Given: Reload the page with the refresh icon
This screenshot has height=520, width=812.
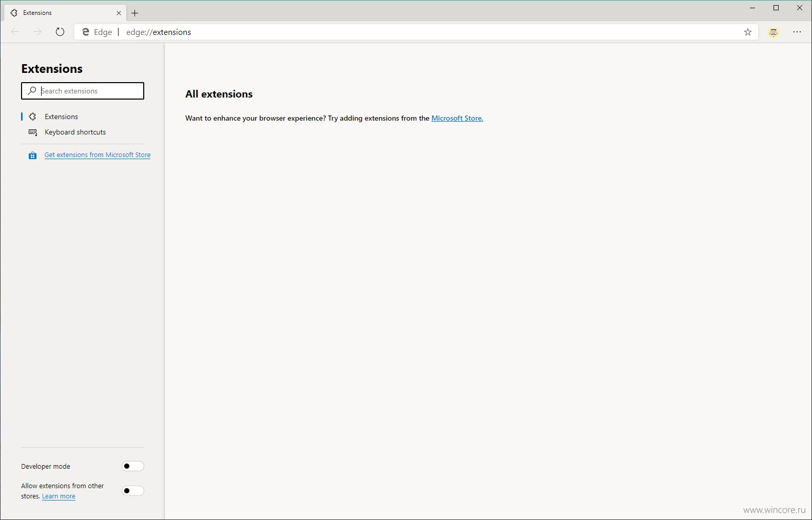Looking at the screenshot, I should click(60, 32).
